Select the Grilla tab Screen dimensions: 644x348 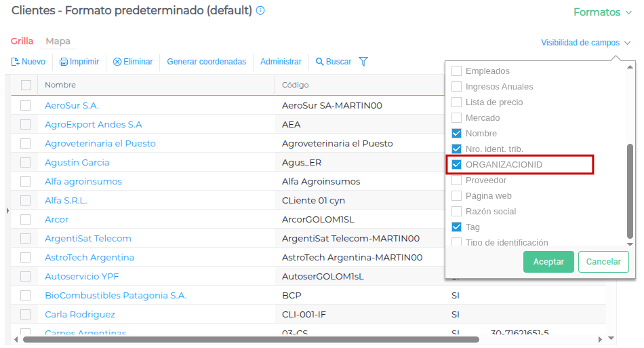coord(22,41)
